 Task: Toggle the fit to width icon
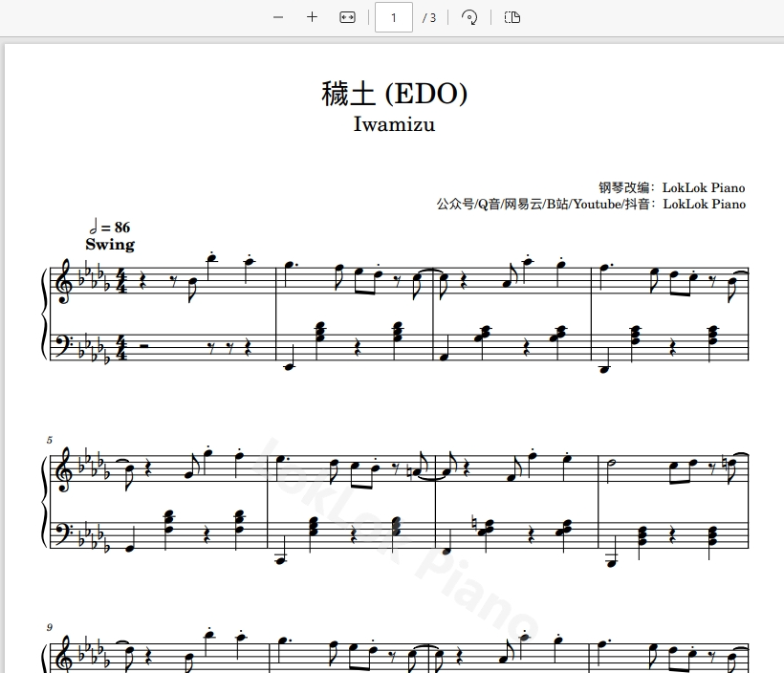[x=347, y=17]
